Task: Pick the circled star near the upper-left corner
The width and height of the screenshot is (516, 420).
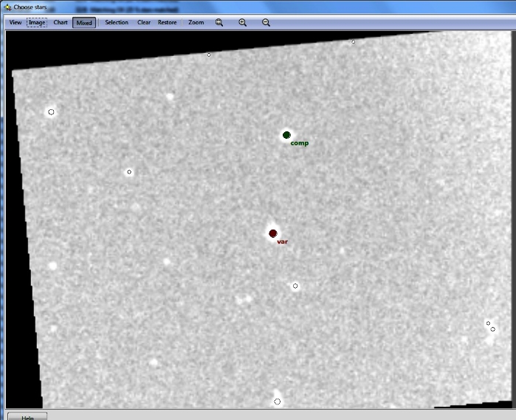Action: point(51,112)
